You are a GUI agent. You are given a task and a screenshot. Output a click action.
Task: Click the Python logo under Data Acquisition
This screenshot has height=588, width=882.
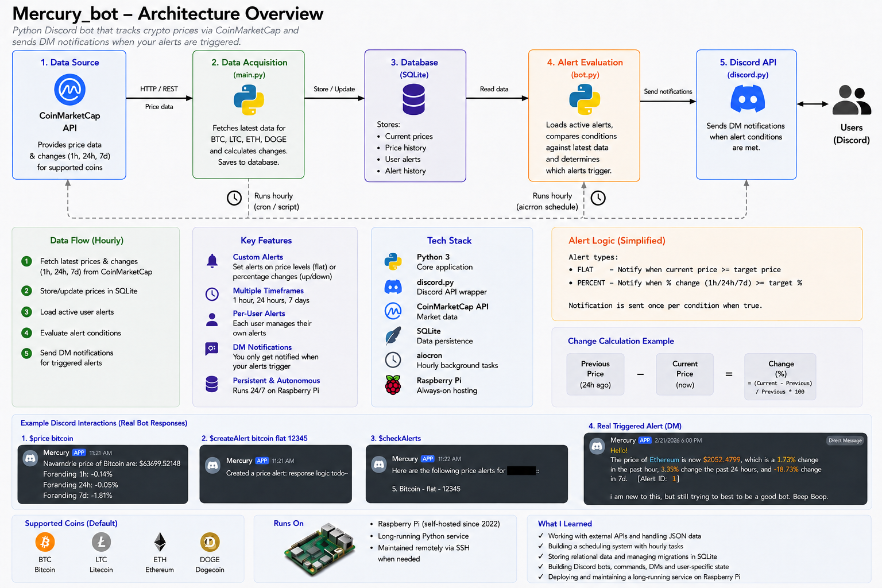click(x=249, y=100)
